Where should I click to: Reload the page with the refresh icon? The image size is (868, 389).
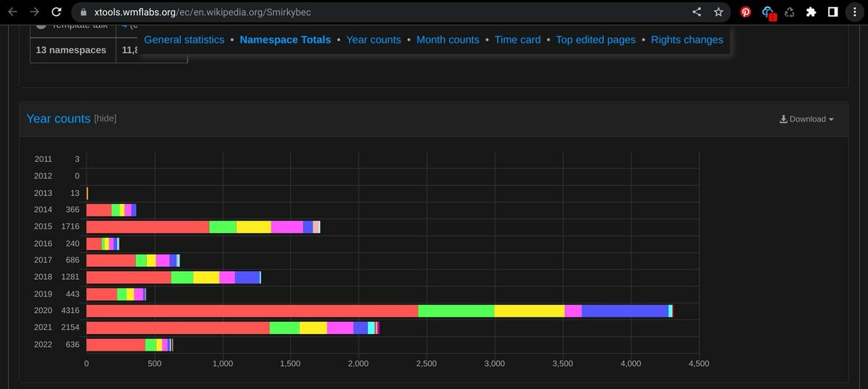(56, 12)
